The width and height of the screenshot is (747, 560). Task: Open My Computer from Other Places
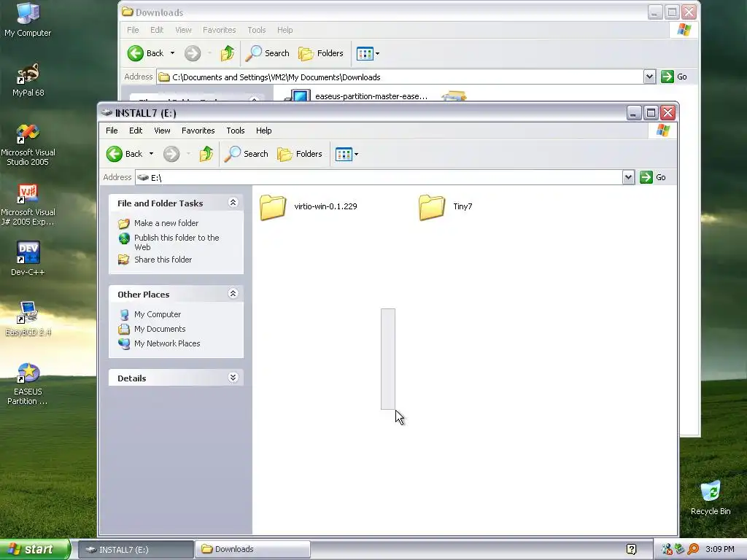[x=158, y=314]
